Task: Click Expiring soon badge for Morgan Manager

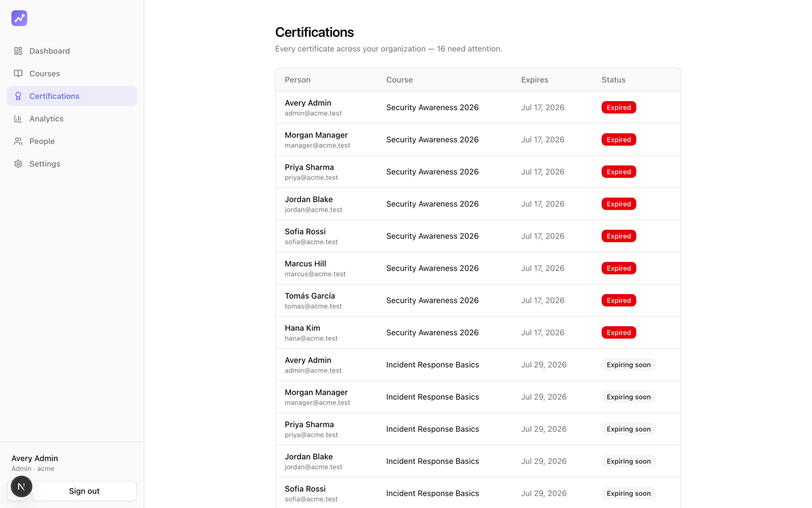Action: (x=628, y=397)
